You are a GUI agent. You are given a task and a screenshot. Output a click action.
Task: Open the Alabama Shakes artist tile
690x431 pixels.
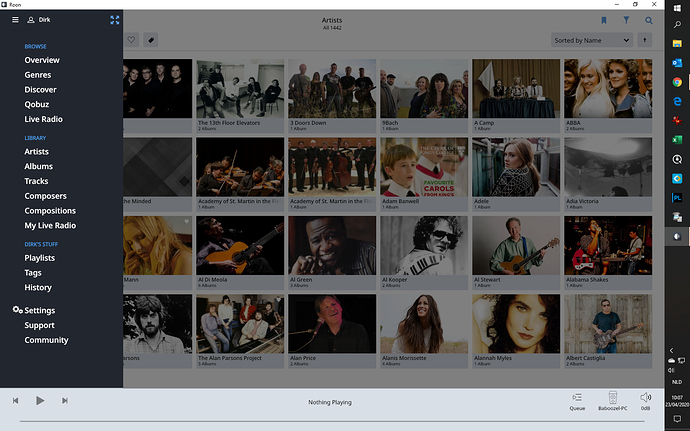(608, 252)
